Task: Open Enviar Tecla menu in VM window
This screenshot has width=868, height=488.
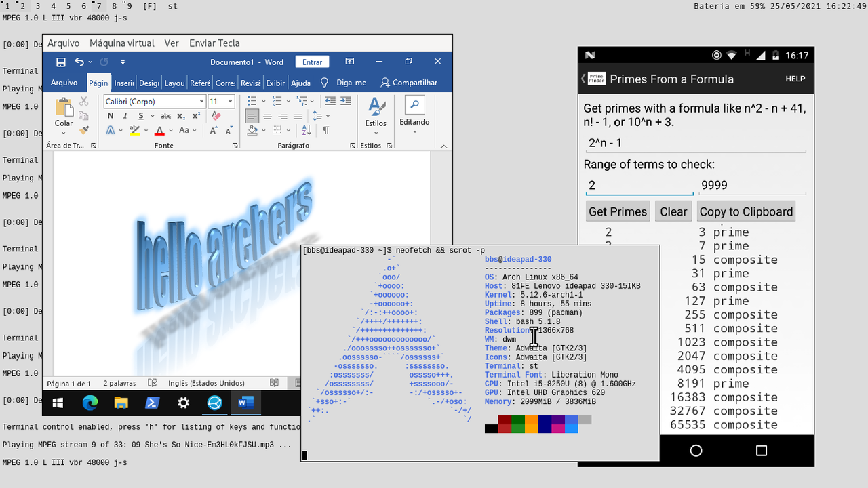Action: click(214, 43)
